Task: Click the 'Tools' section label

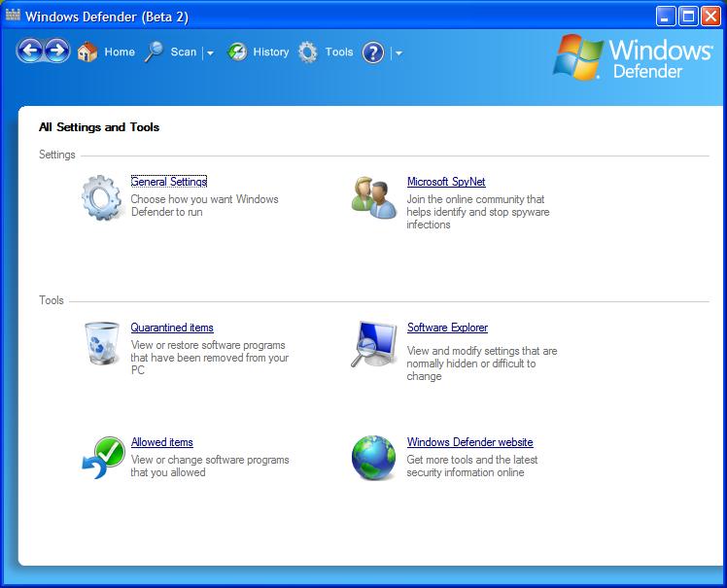Action: [51, 300]
